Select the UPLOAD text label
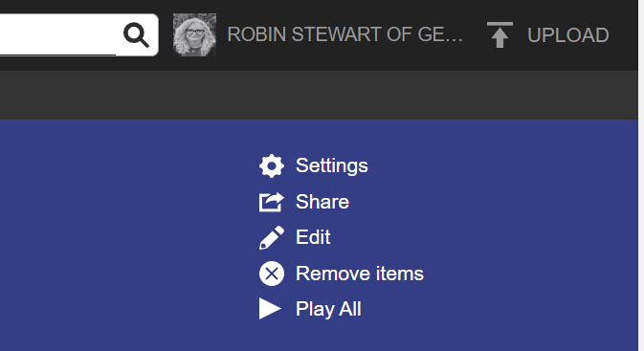 568,35
